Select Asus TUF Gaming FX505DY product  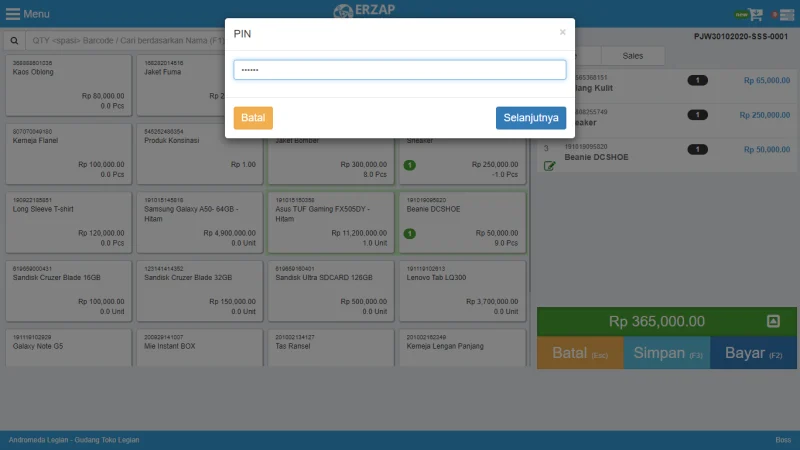[330, 220]
